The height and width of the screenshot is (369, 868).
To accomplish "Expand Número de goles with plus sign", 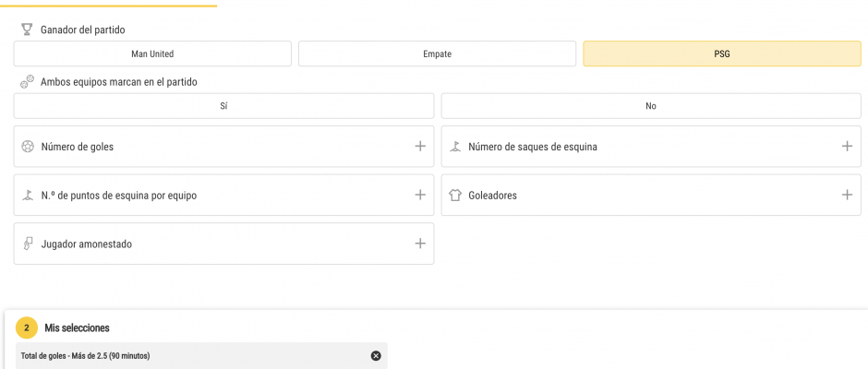I will pos(420,146).
